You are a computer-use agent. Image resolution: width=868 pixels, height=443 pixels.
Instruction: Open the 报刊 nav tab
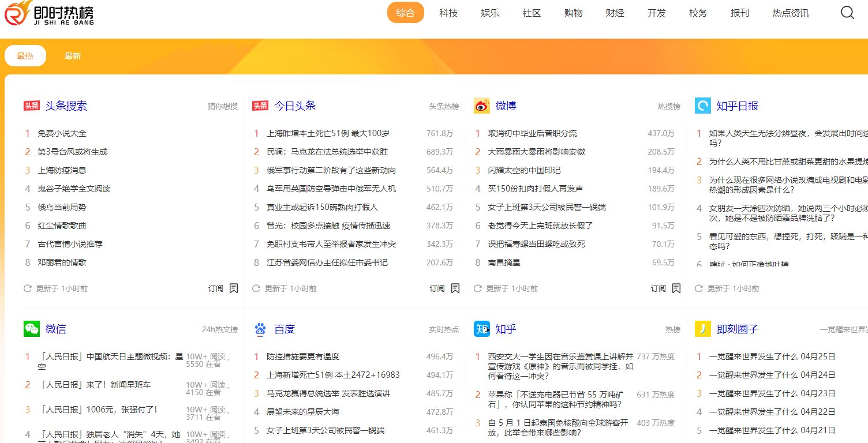pyautogui.click(x=740, y=13)
